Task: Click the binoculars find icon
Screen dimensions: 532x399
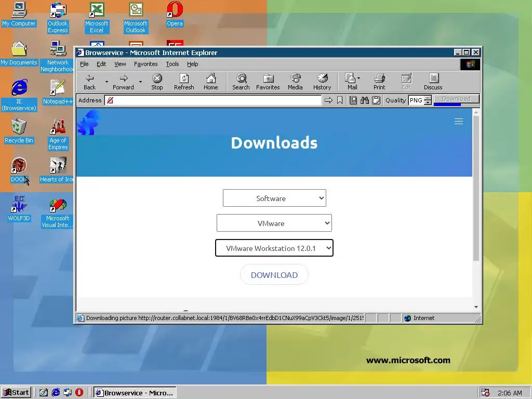Action: click(365, 100)
